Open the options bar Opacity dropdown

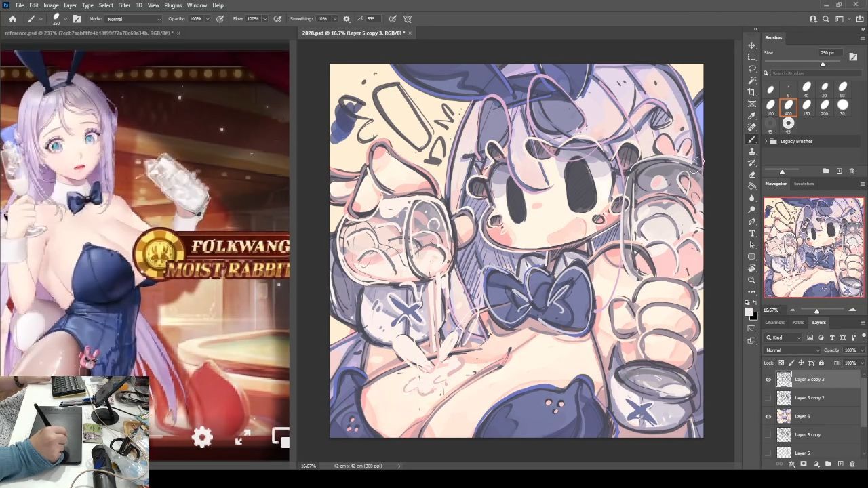pos(208,19)
